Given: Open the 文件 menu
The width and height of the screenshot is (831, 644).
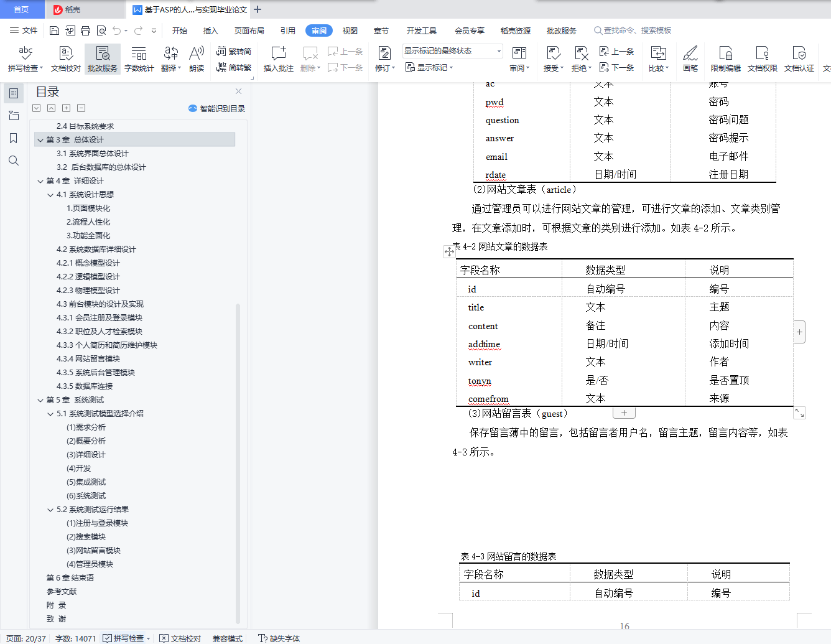Looking at the screenshot, I should (24, 30).
